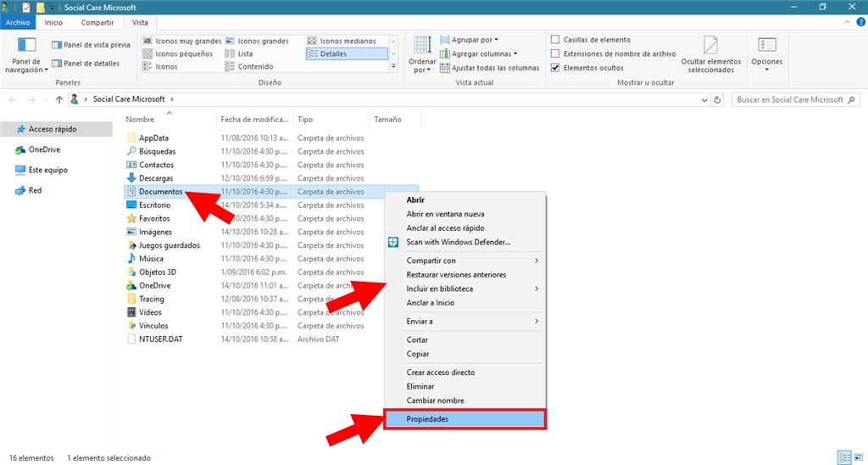Choose Cambiar nombre in context menu

(x=465, y=401)
